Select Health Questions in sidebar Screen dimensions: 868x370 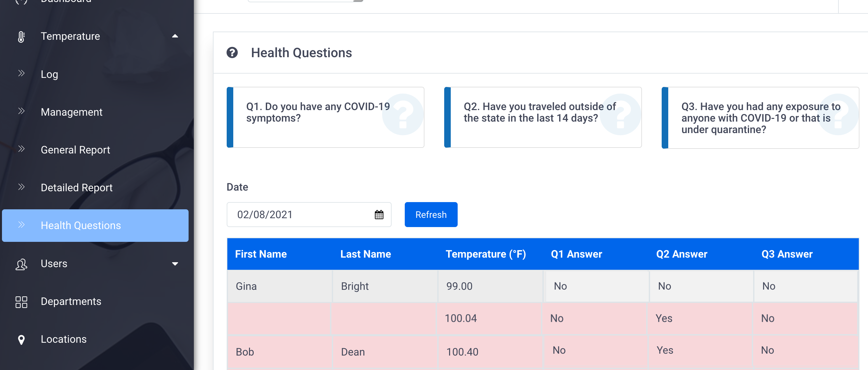95,225
